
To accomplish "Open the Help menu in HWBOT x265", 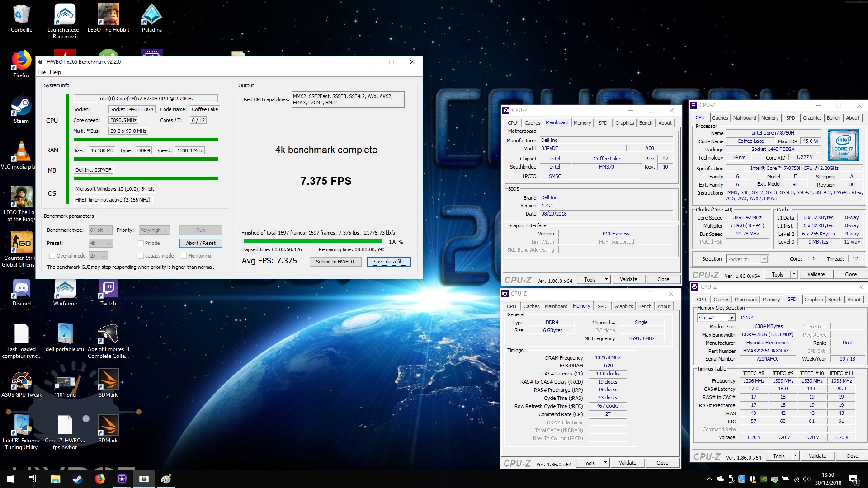I will pos(55,72).
